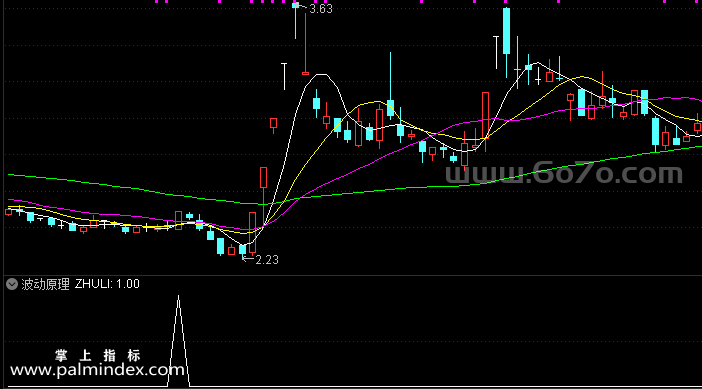Click the red candle beside the 2.23 low
702x389 pixels.
[x=253, y=233]
